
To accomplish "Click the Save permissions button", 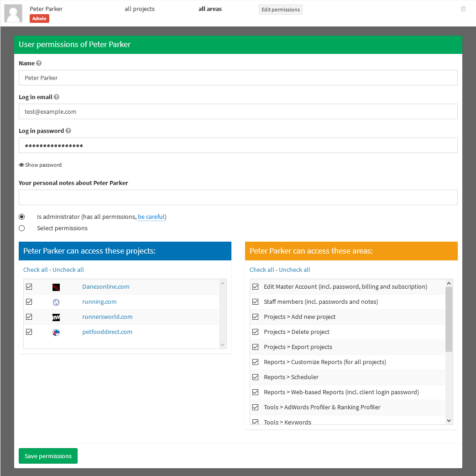I will coord(48,455).
